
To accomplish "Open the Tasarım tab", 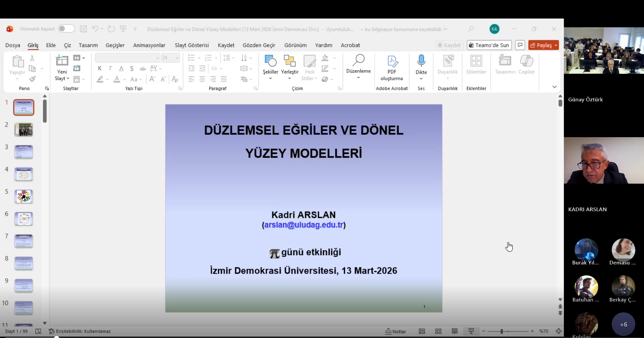I will pos(88,45).
